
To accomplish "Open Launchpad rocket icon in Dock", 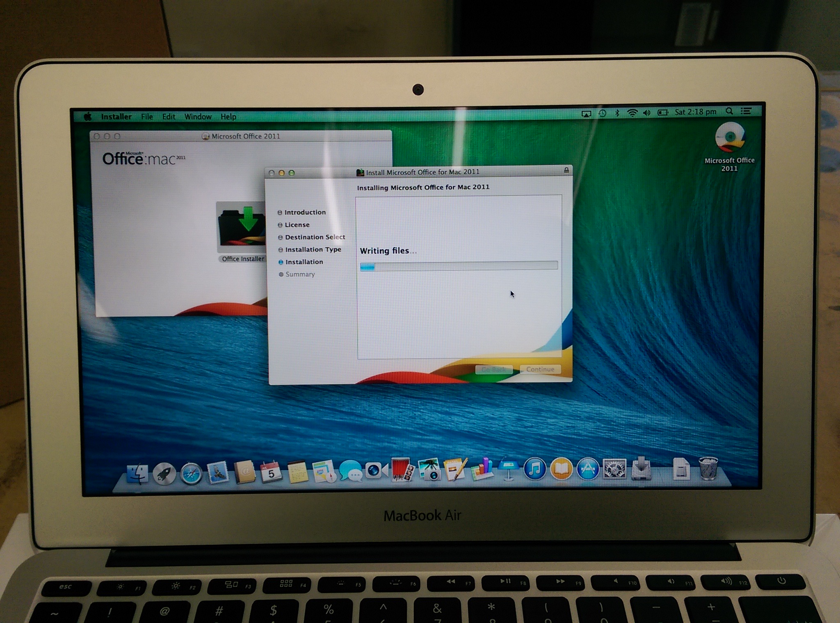I will 164,474.
